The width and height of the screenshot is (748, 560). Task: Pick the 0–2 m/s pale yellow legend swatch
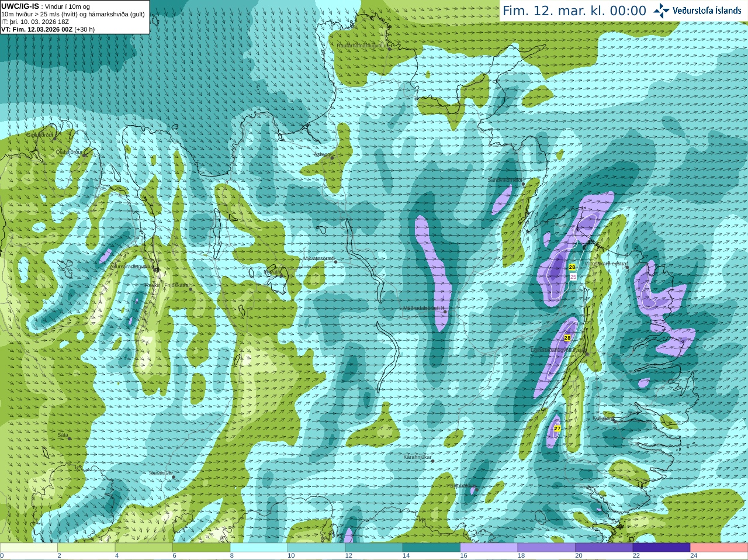click(29, 548)
